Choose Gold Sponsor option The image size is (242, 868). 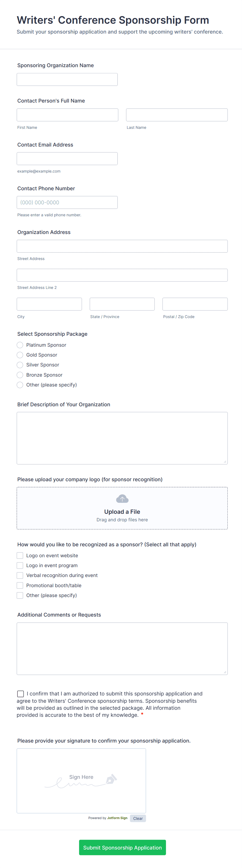coord(20,355)
